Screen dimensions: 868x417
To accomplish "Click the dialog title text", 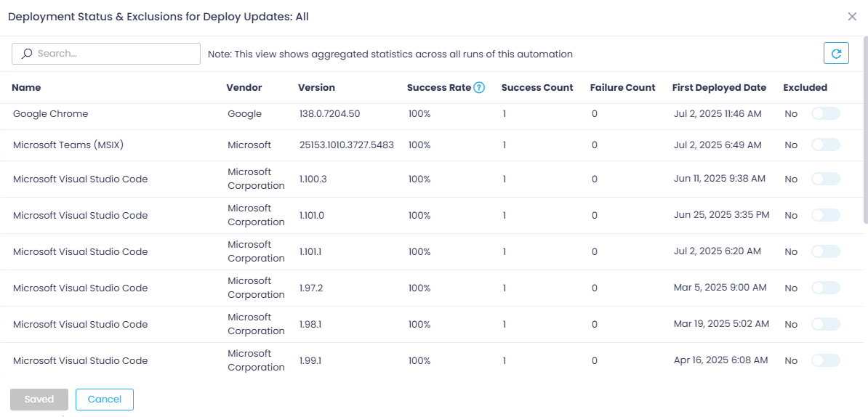I will coord(158,17).
